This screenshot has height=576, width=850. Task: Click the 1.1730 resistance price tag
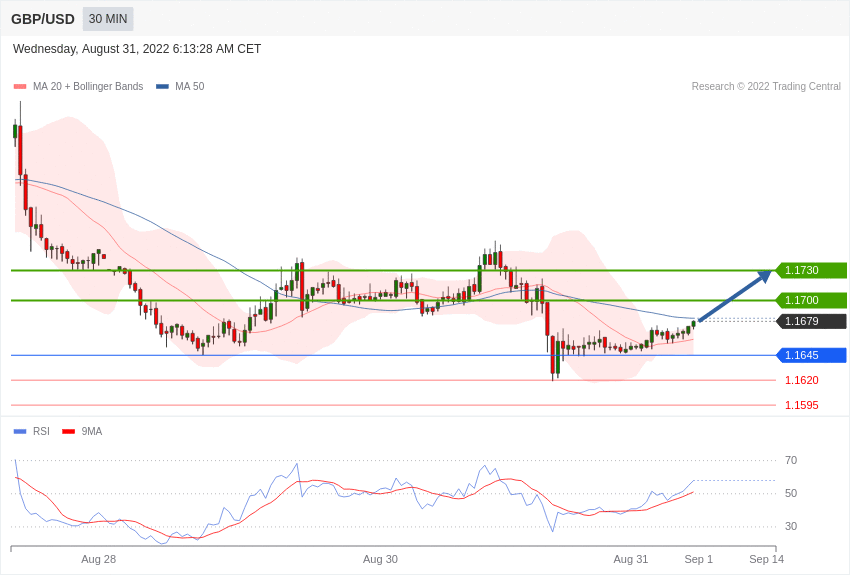811,270
